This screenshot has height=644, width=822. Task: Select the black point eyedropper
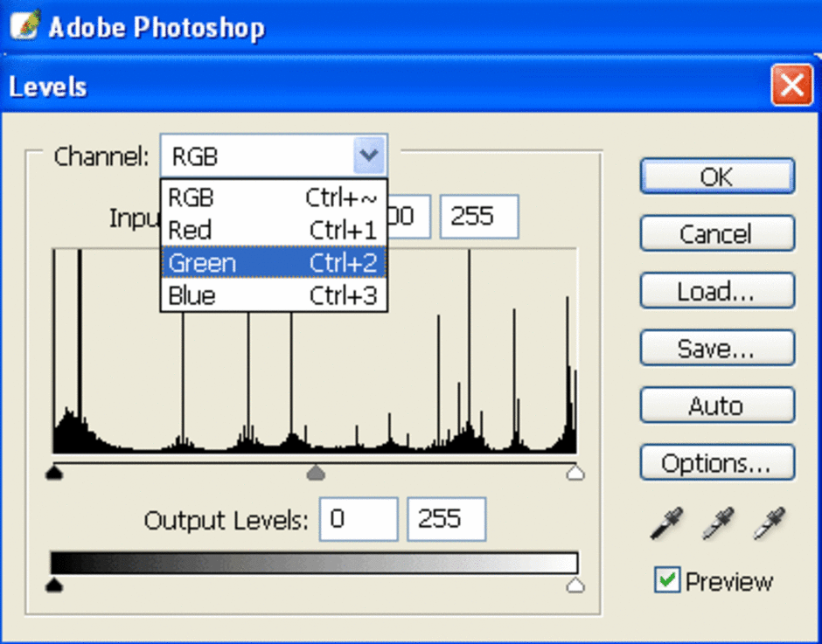[x=666, y=523]
